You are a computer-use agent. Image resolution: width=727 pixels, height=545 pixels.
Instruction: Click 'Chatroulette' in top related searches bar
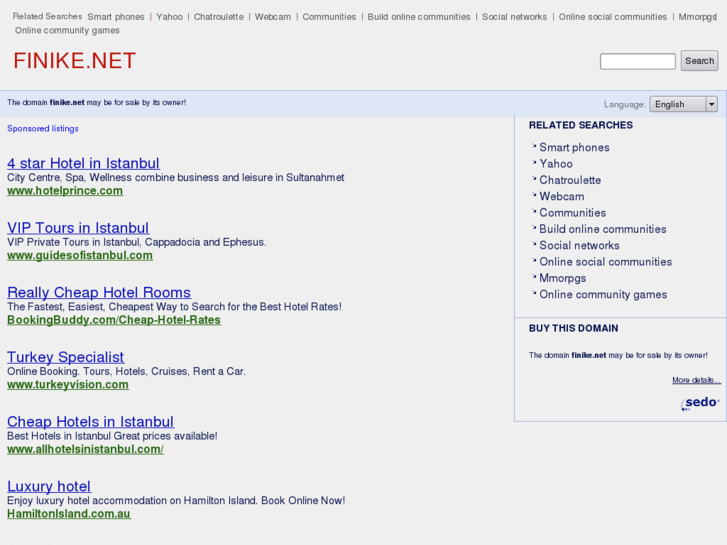click(x=218, y=17)
